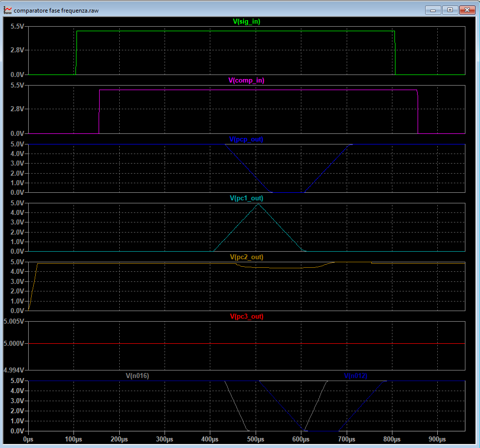Click the LTspice waveform icon in title bar
480x448 pixels.
click(x=8, y=10)
